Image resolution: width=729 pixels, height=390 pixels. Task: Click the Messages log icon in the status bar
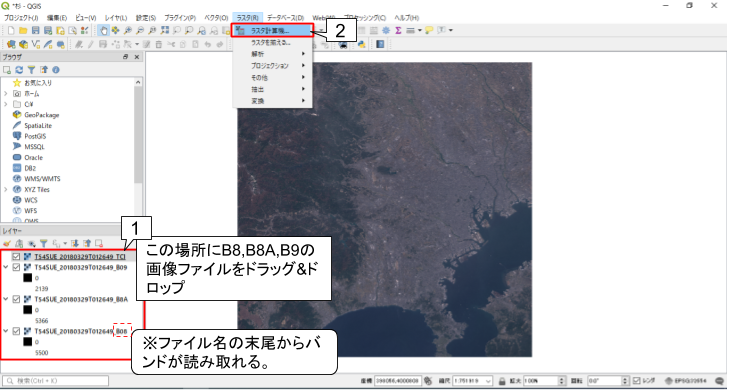pos(720,380)
